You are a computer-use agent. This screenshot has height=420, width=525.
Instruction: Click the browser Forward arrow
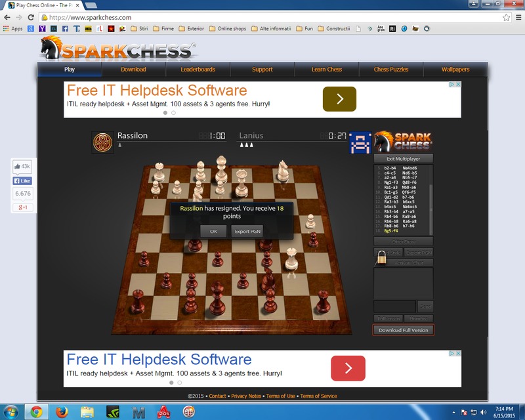point(19,18)
